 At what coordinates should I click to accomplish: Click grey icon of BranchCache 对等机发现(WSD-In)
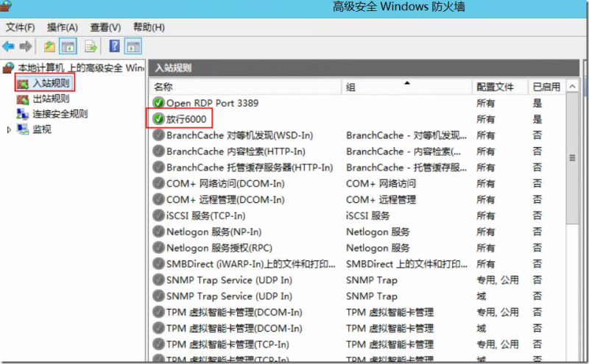[x=158, y=135]
